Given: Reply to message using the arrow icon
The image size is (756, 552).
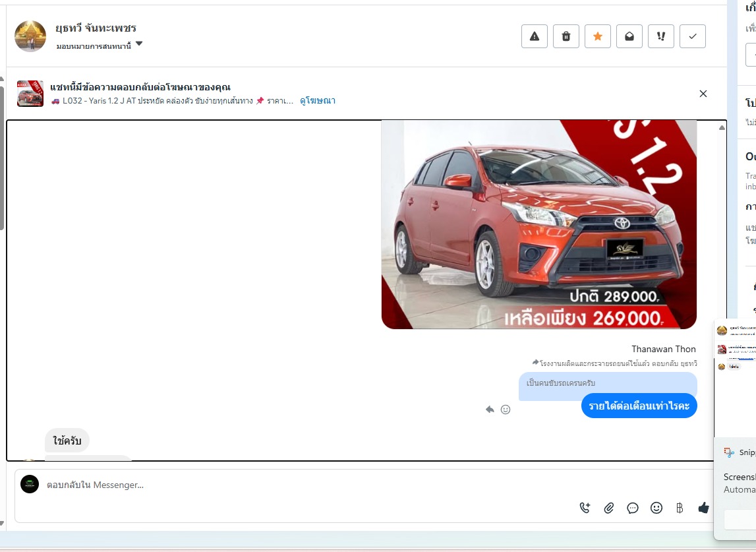Looking at the screenshot, I should click(490, 410).
